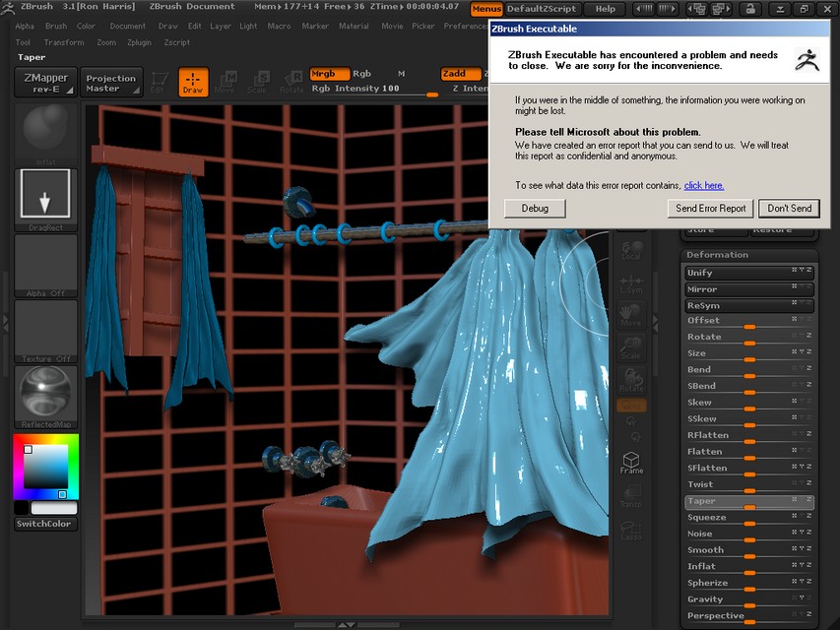Click the Local transform icon
The height and width of the screenshot is (630, 840).
coord(631,250)
